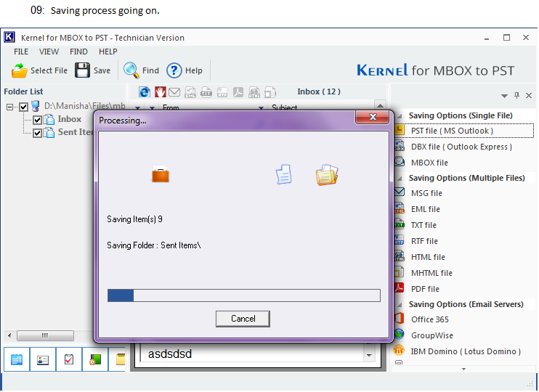The image size is (539, 392).
Task: Open the VIEW menu
Action: click(x=49, y=52)
